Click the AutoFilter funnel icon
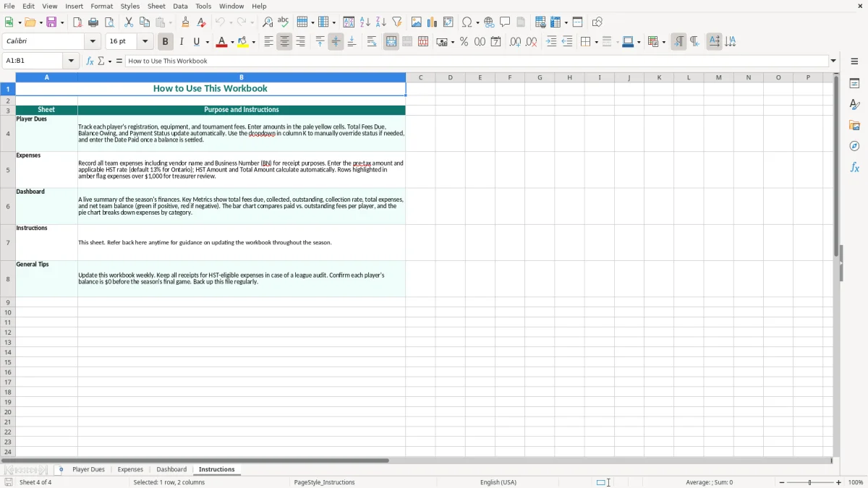The width and height of the screenshot is (868, 488). [x=397, y=22]
